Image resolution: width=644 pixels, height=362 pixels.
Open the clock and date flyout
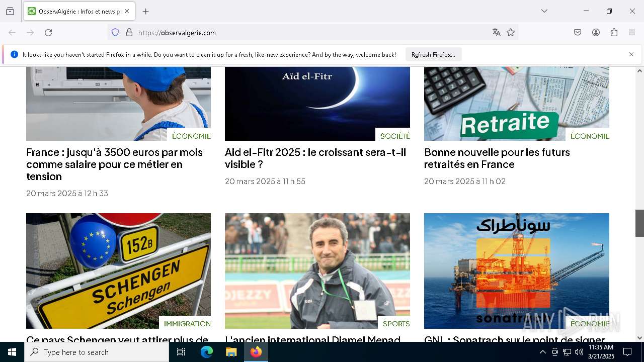coord(601,352)
